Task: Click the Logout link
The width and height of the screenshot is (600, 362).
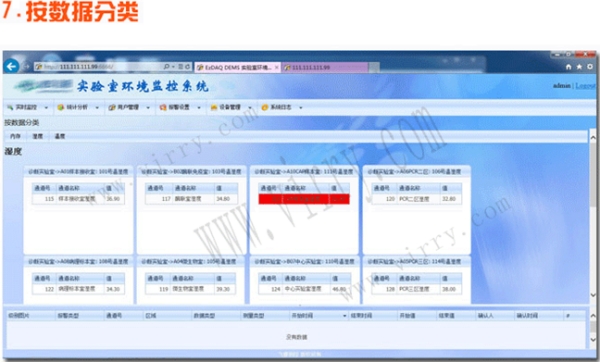Action: (x=586, y=86)
